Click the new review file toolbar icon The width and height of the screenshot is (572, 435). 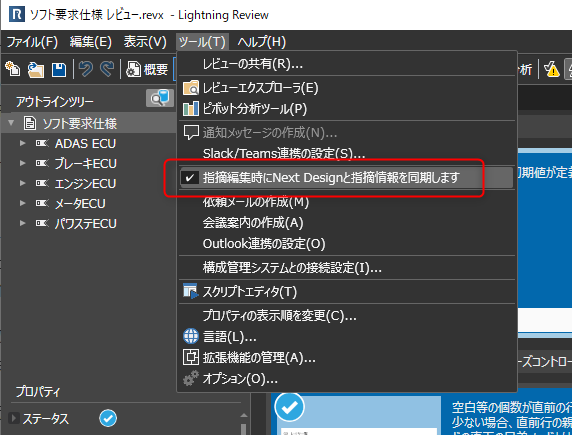click(13, 69)
